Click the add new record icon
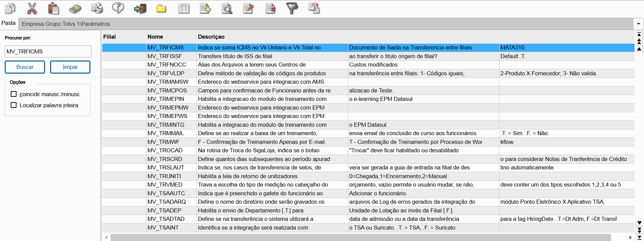 [205, 8]
